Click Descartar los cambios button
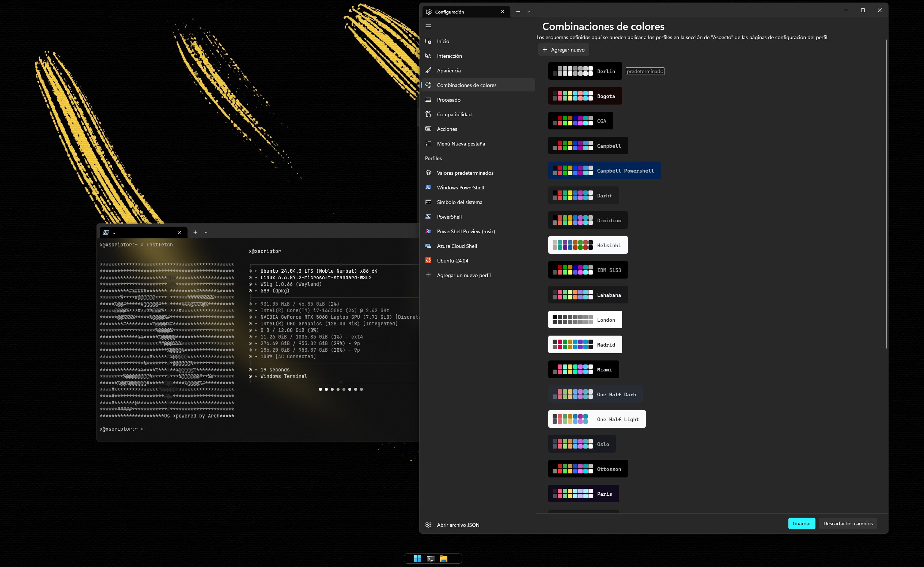This screenshot has height=567, width=924. (x=848, y=523)
